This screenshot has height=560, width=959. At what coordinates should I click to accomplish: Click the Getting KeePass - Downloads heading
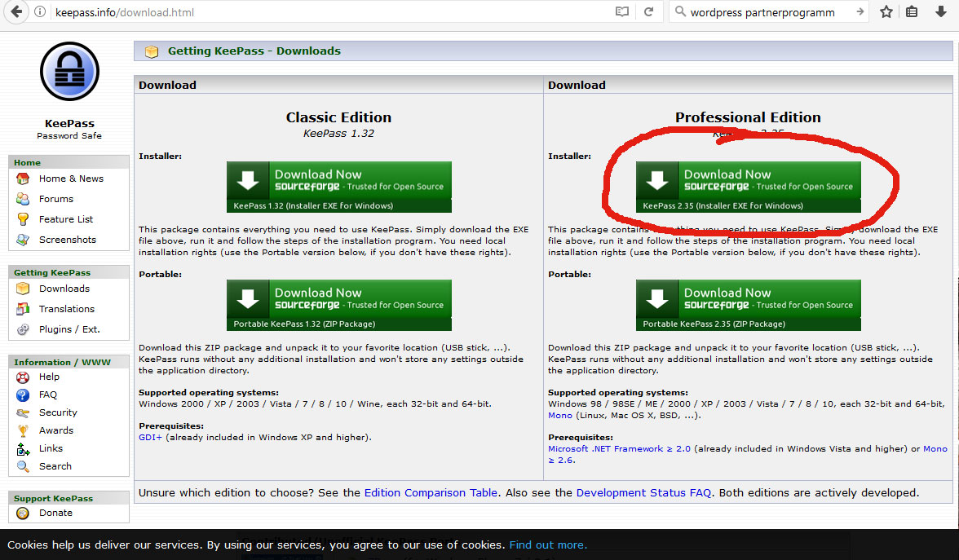254,51
